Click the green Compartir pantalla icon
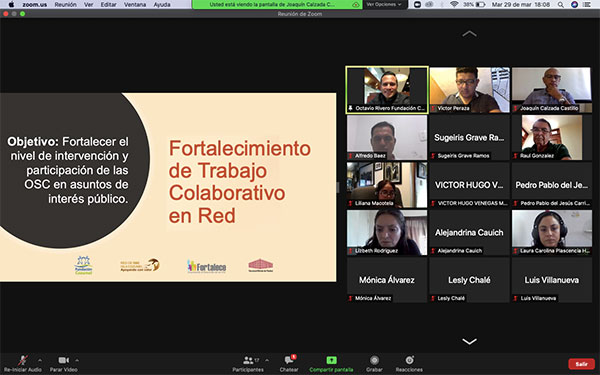 pos(331,360)
